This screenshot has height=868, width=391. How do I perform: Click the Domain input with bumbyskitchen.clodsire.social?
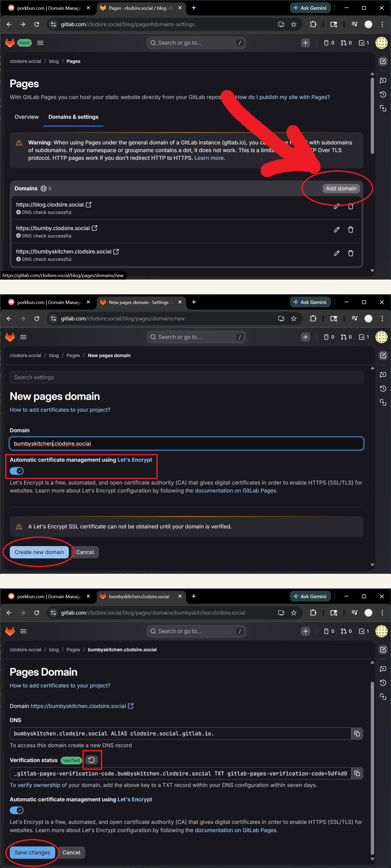click(x=186, y=443)
